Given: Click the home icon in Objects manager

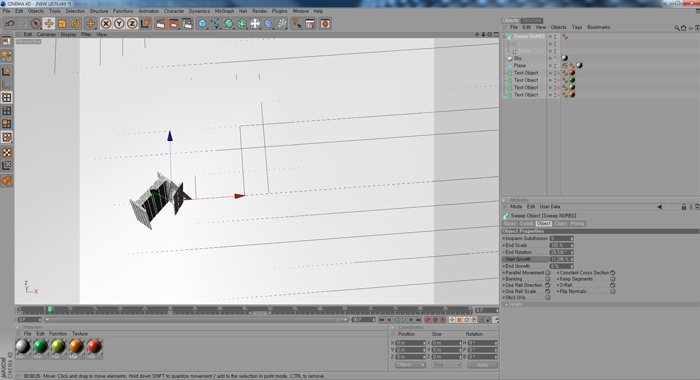Looking at the screenshot, I should point(683,28).
